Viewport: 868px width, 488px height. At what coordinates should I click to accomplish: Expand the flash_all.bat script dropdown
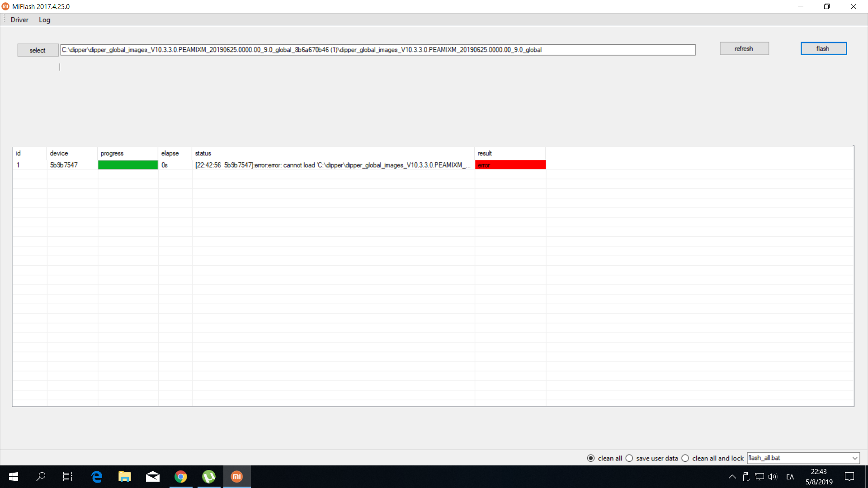click(x=854, y=458)
